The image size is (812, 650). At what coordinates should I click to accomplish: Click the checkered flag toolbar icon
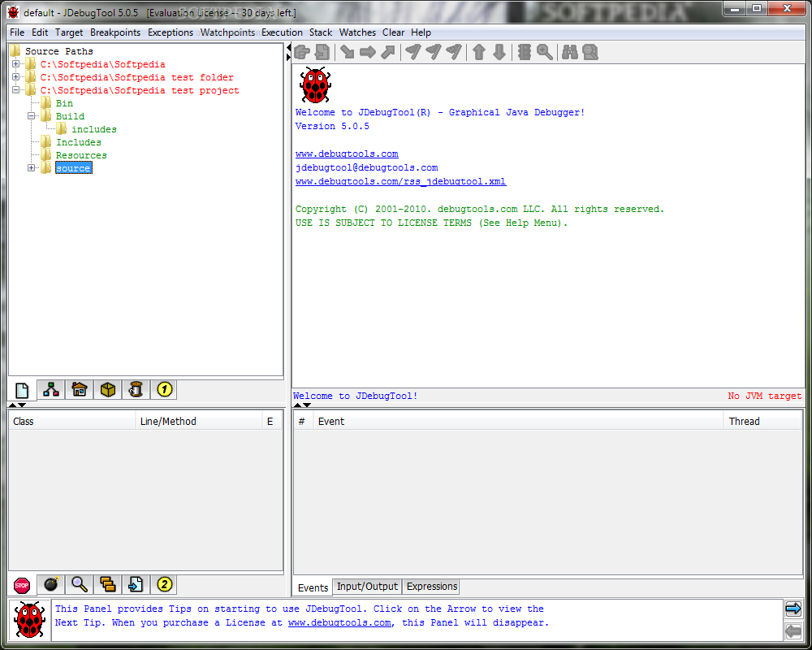(454, 52)
